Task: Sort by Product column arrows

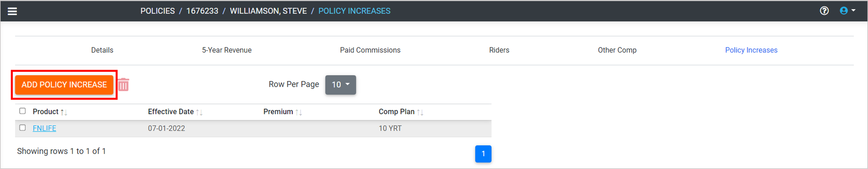Action: click(x=64, y=112)
